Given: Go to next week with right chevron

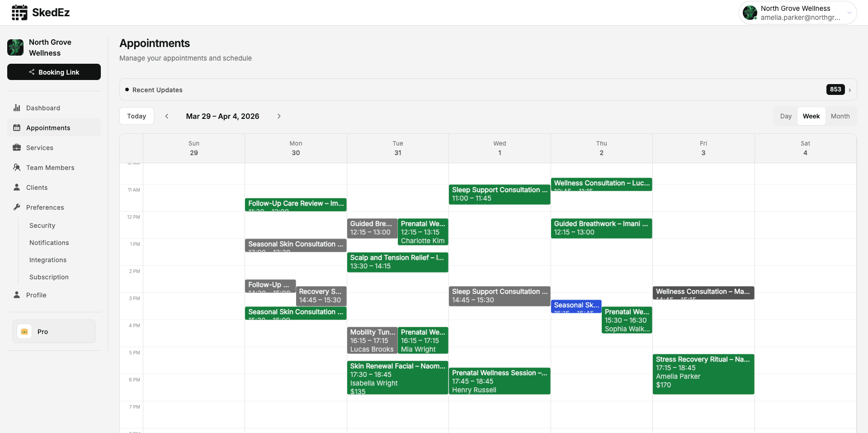Looking at the screenshot, I should pyautogui.click(x=279, y=116).
